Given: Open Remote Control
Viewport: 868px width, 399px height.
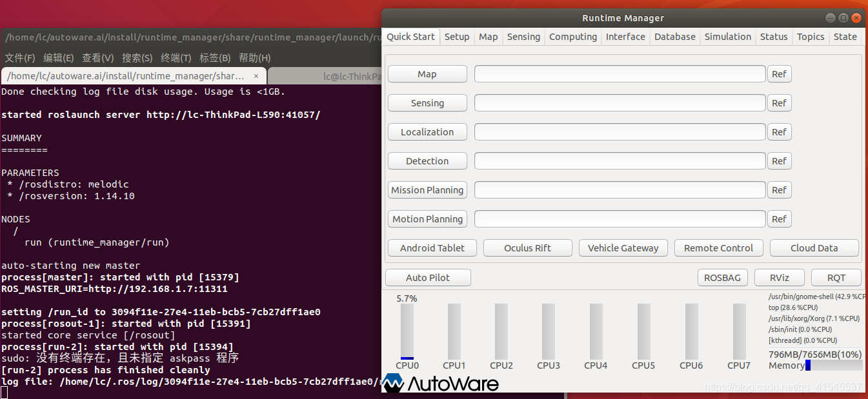Looking at the screenshot, I should click(719, 248).
